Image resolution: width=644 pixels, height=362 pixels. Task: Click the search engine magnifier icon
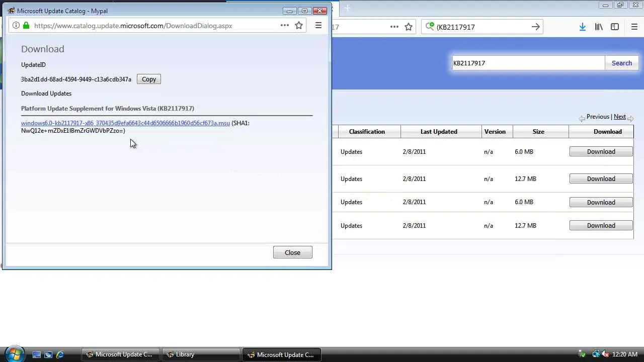click(430, 27)
